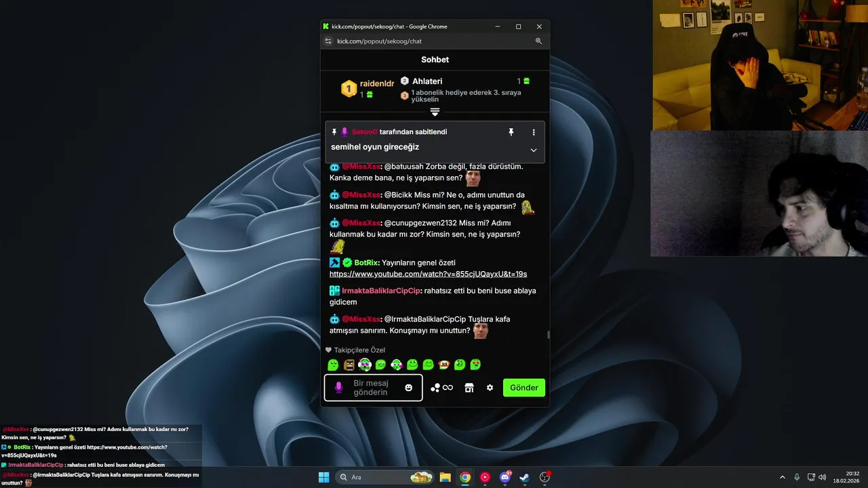Viewport: 868px width, 488px height.
Task: Click the robot badge beside MissXss @cunupgezwen2132 reply
Action: 334,223
